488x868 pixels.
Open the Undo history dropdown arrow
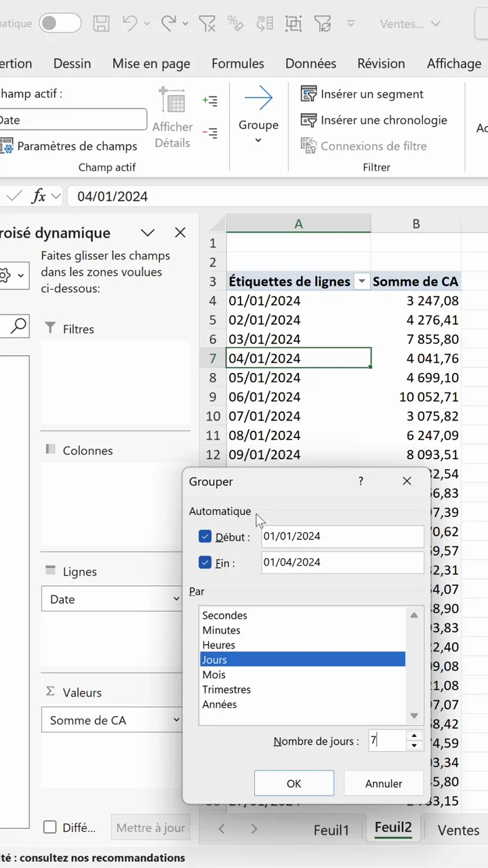tap(147, 24)
